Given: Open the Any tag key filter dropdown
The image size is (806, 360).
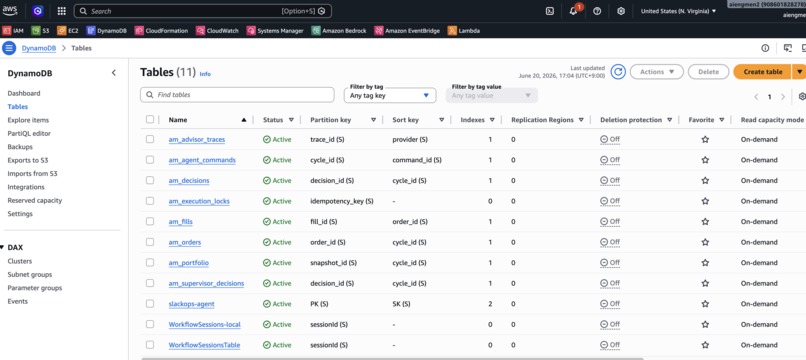Looking at the screenshot, I should tap(390, 96).
